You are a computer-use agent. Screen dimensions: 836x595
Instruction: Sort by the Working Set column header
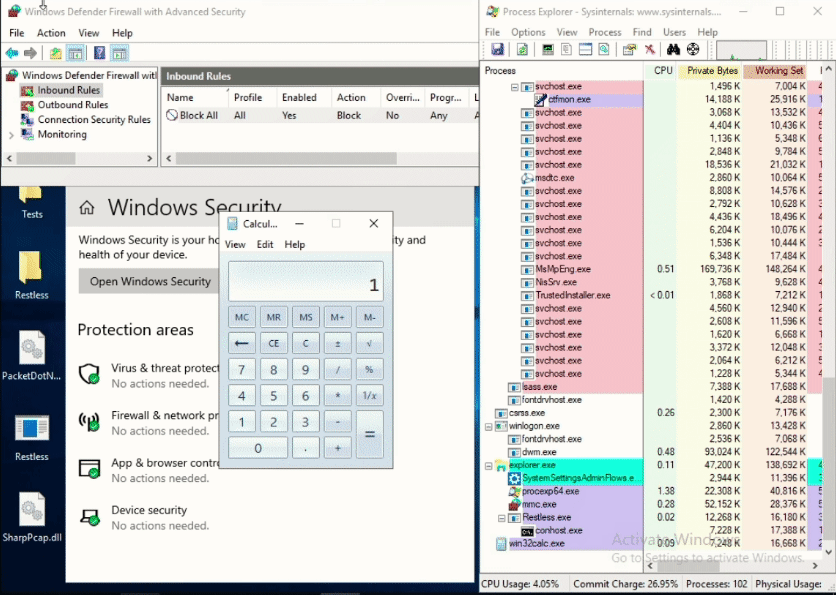click(x=775, y=70)
